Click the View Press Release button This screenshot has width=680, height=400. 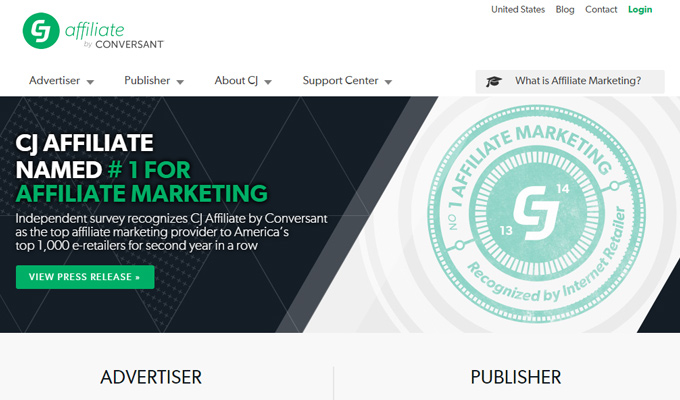(85, 277)
